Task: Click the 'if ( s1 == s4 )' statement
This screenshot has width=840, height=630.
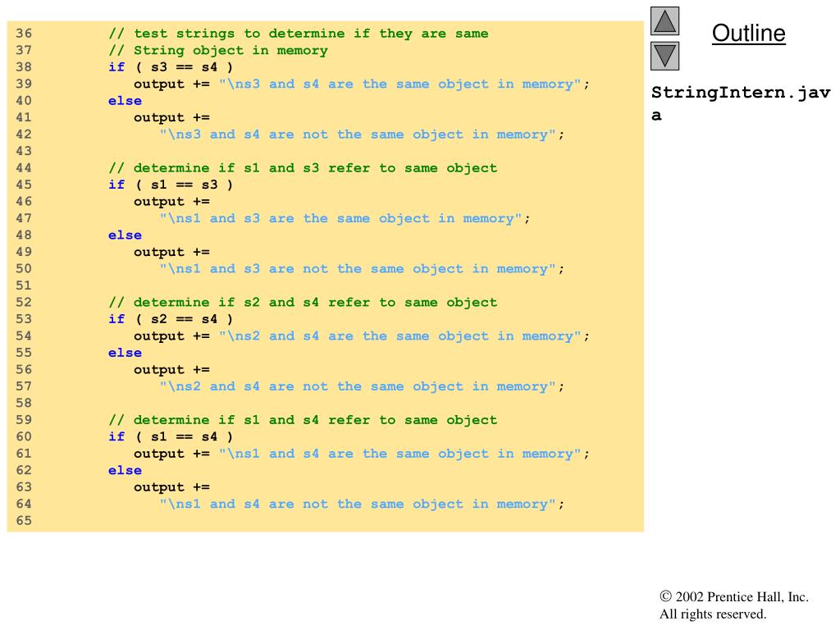Action: (171, 436)
